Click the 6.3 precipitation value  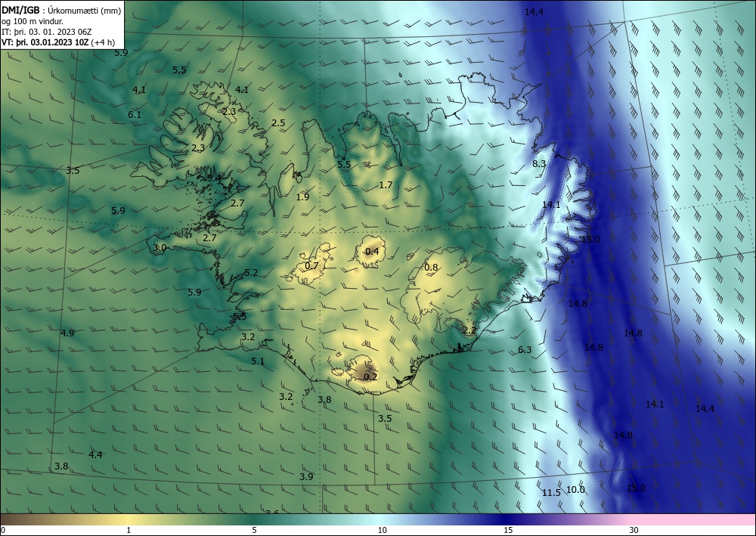525,350
